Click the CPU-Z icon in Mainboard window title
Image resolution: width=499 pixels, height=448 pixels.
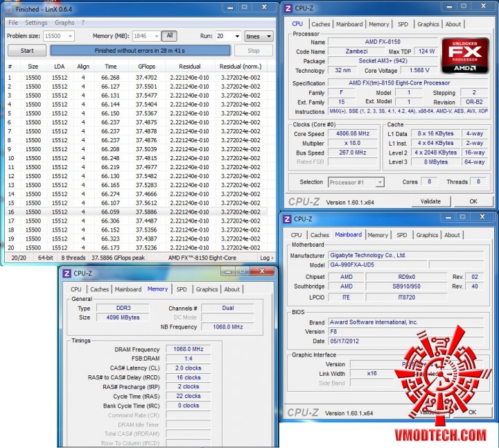287,219
